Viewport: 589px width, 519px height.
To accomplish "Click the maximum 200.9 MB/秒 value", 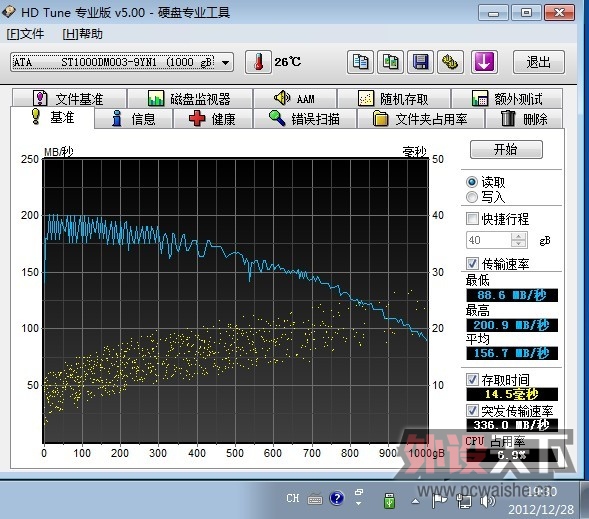I will pos(512,325).
